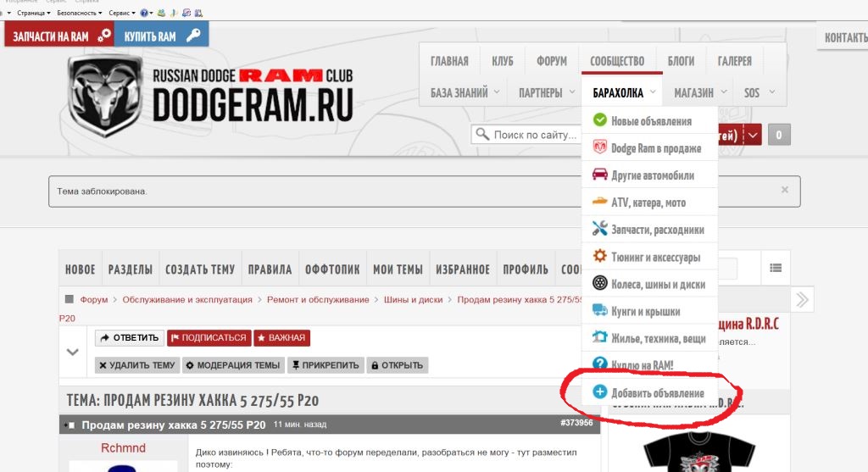The width and height of the screenshot is (868, 472).
Task: Expand the БАРАХОЛКА dropdown arrow
Action: [653, 92]
